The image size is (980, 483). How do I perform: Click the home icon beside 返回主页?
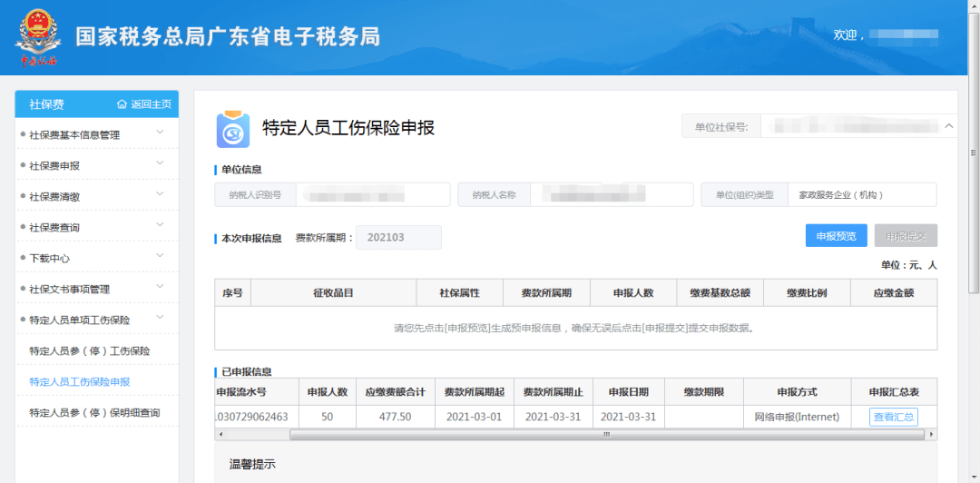122,104
